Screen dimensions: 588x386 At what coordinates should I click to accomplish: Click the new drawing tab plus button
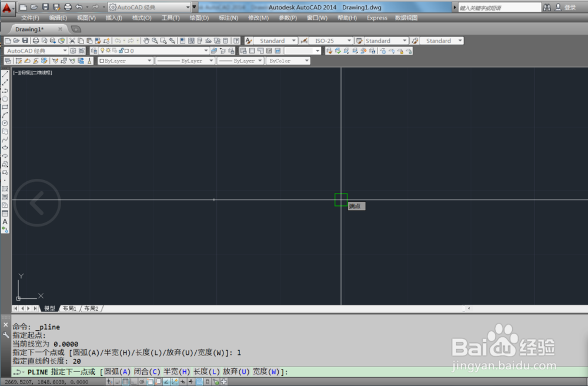[76, 29]
